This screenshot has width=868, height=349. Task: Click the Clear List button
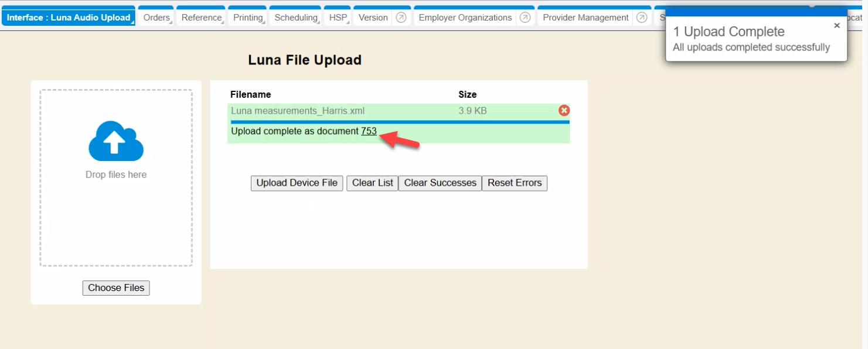tap(372, 183)
